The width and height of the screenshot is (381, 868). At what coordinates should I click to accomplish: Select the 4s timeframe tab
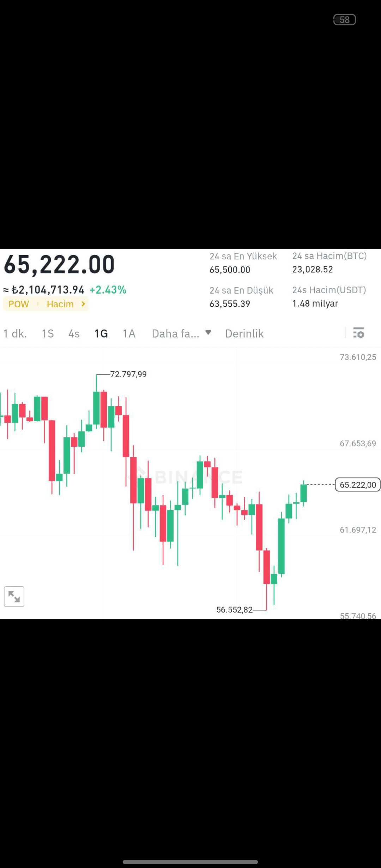coord(73,333)
